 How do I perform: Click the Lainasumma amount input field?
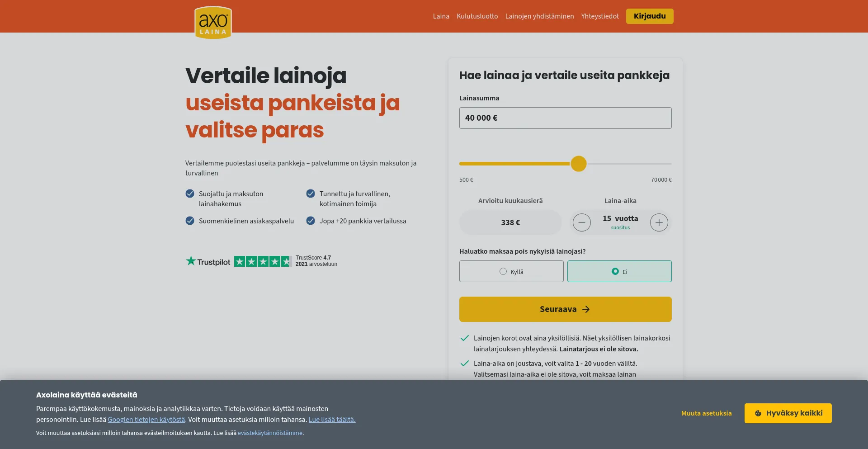565,118
